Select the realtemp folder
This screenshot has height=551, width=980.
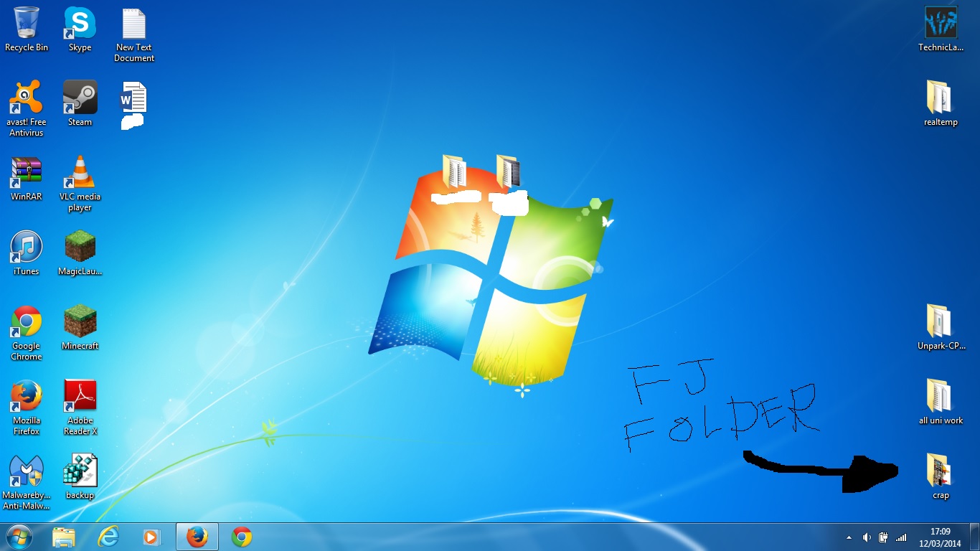coord(941,103)
